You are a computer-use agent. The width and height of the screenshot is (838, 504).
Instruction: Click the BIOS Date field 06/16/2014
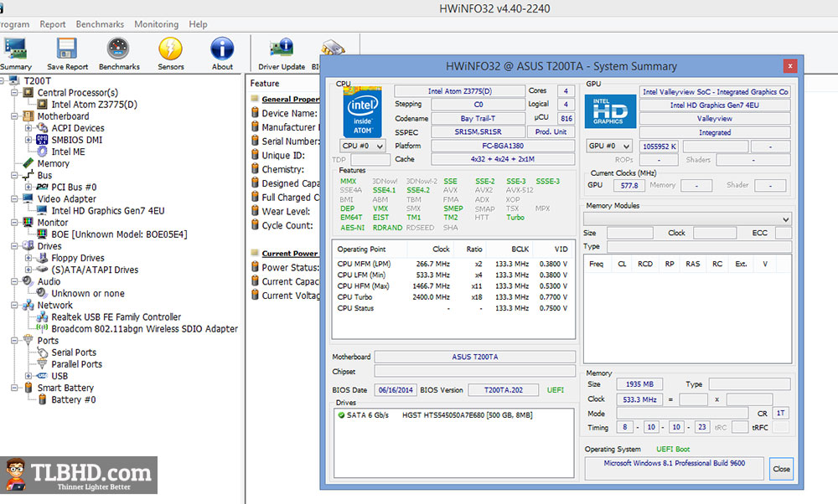396,390
